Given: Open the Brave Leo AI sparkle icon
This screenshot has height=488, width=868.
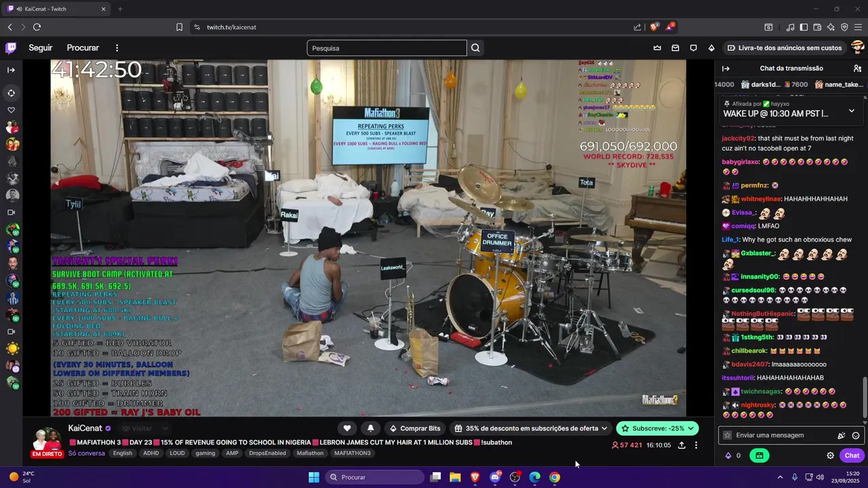Looking at the screenshot, I should point(831,27).
